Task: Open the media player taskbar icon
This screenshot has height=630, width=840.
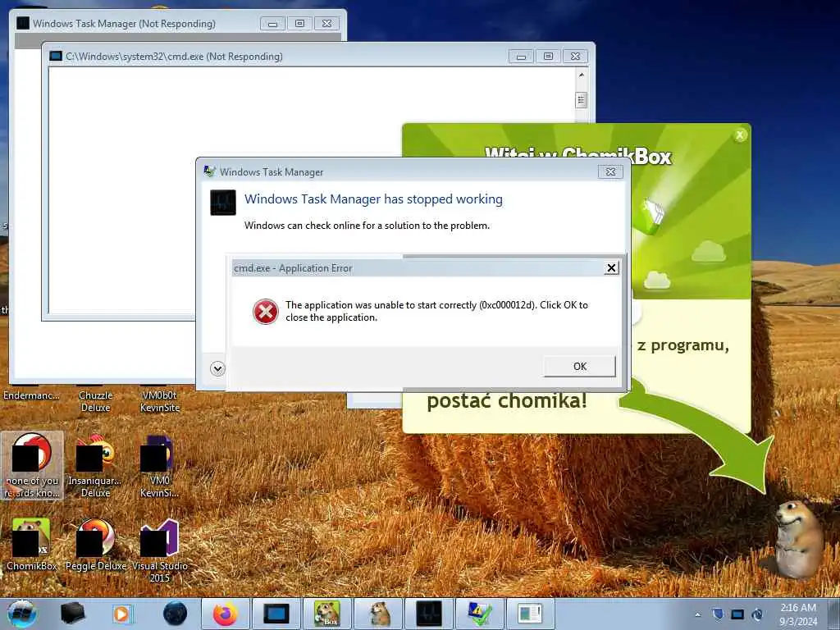Action: 121,614
